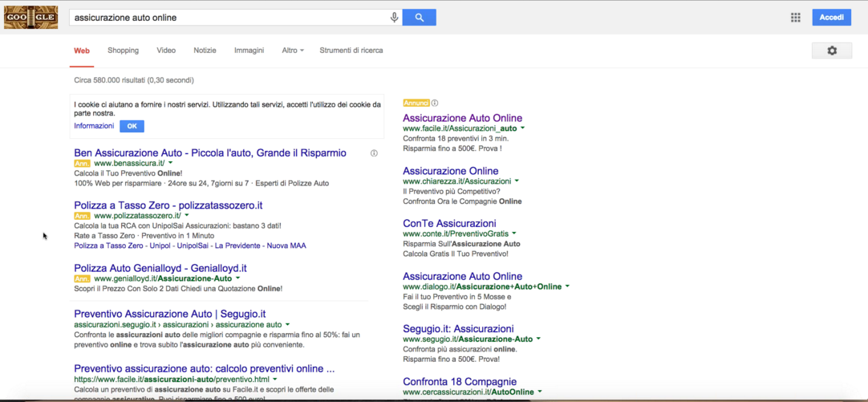
Task: Expand the Altro dropdown menu
Action: (293, 51)
